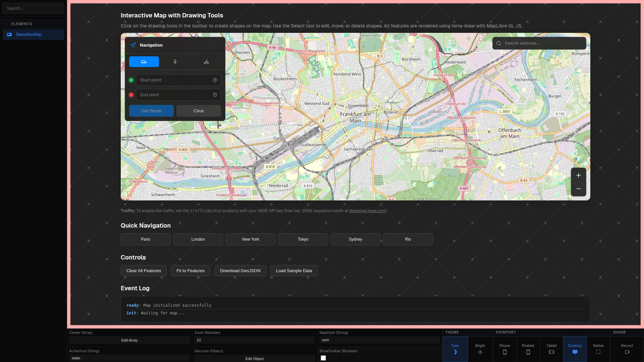644x362 pixels.
Task: Enable Dark theme
Action: click(455, 349)
